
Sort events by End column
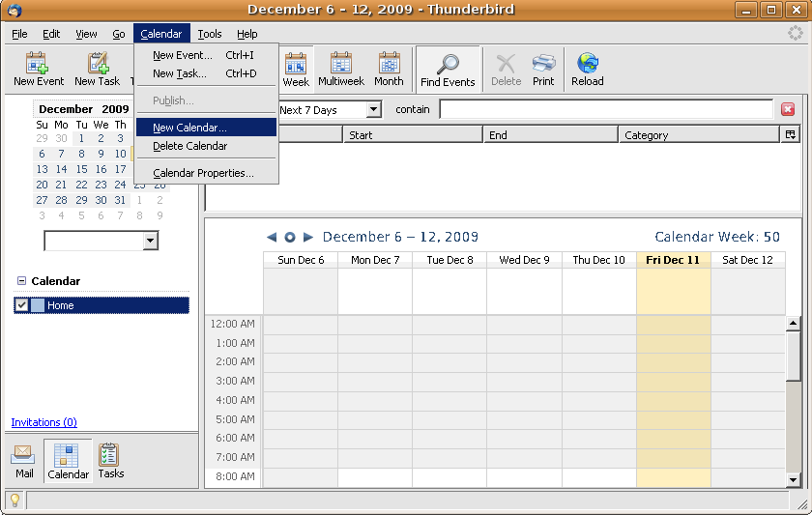point(551,134)
